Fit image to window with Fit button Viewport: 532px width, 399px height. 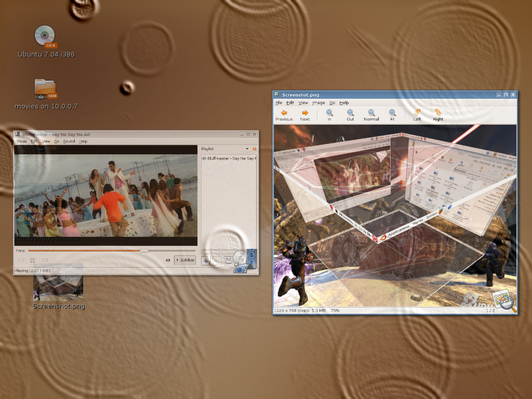[392, 115]
